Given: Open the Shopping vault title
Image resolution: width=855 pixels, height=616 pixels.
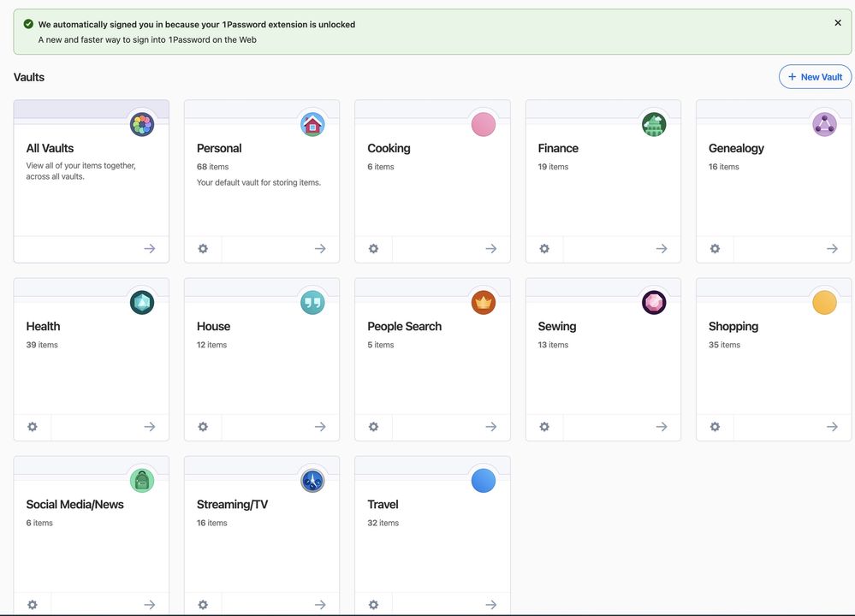Looking at the screenshot, I should 733,327.
